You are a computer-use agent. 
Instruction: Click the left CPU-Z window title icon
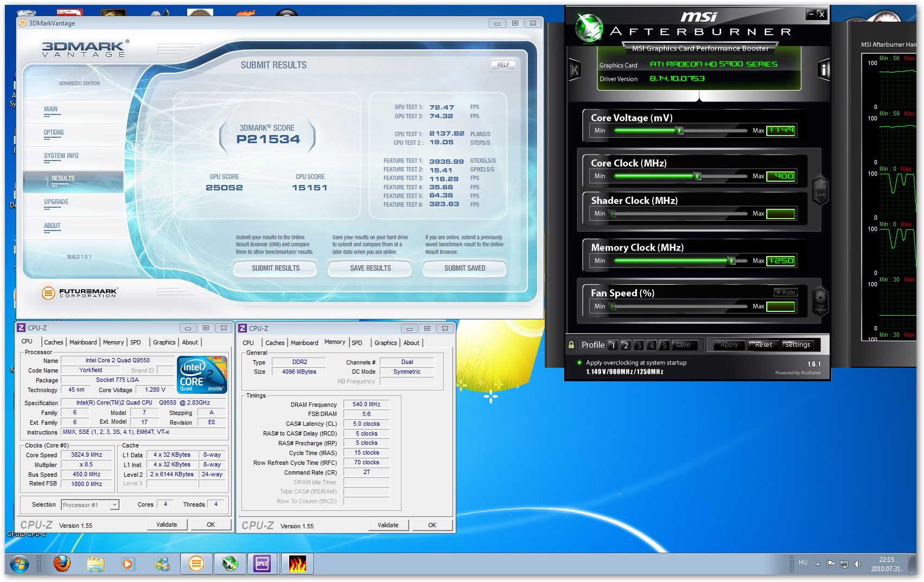coord(22,328)
